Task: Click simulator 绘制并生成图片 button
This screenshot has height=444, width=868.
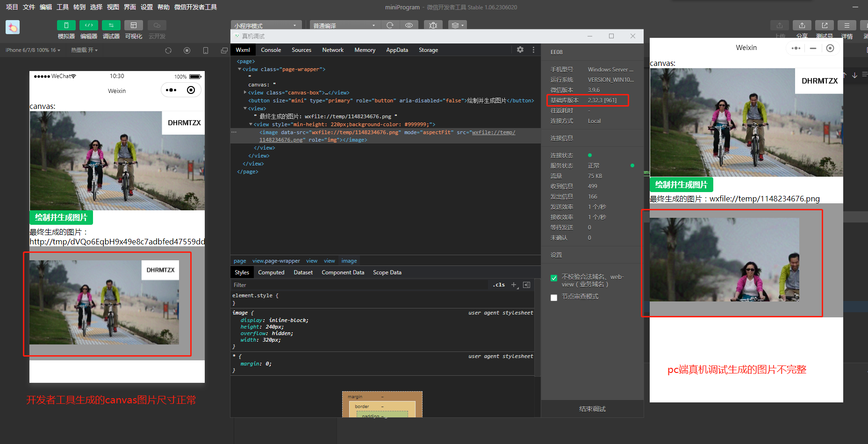Action: [x=61, y=217]
